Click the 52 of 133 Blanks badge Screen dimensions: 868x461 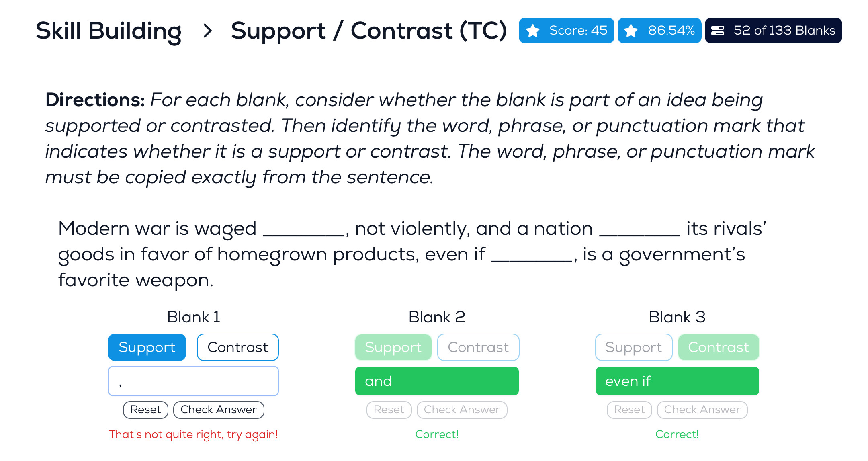tap(773, 31)
